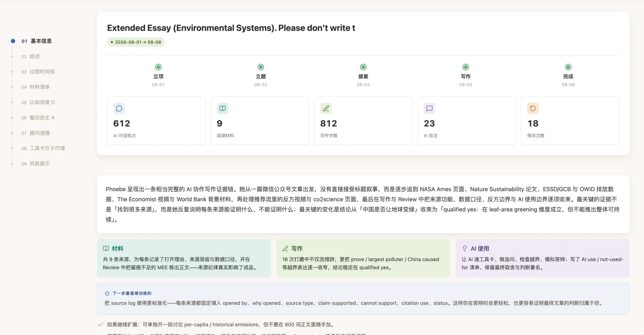
Task: Click the 材料 summary card text
Action: point(180,263)
